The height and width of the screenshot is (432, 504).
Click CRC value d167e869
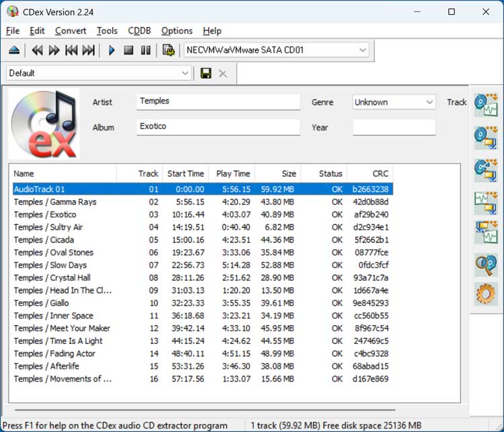tap(370, 379)
